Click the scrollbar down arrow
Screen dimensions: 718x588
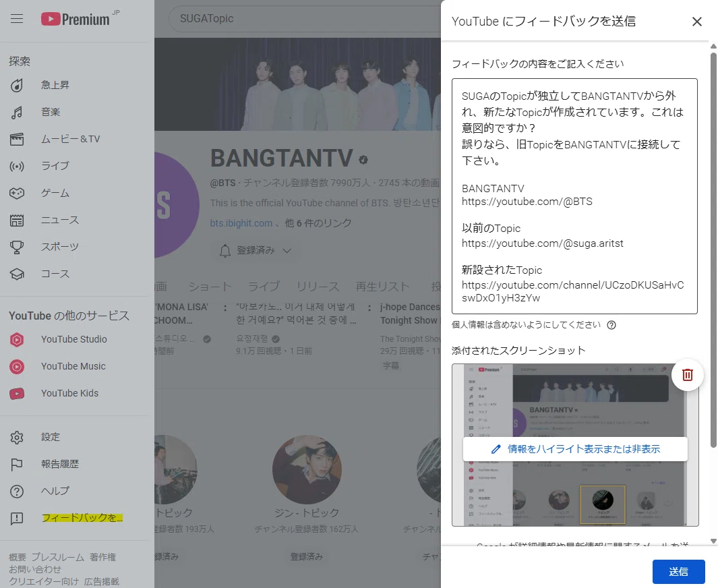713,541
